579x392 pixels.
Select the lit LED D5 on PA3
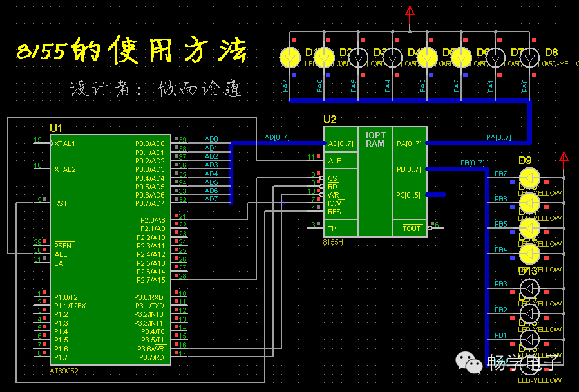point(427,58)
